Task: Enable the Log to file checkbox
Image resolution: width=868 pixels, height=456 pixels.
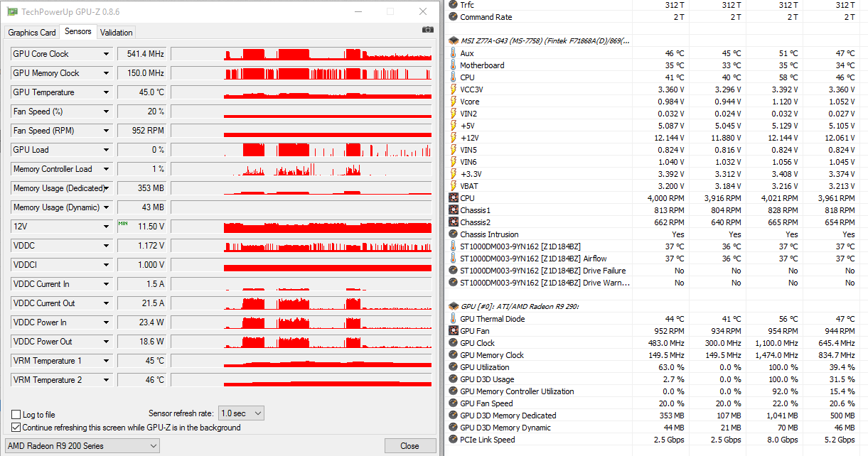Action: pyautogui.click(x=16, y=415)
